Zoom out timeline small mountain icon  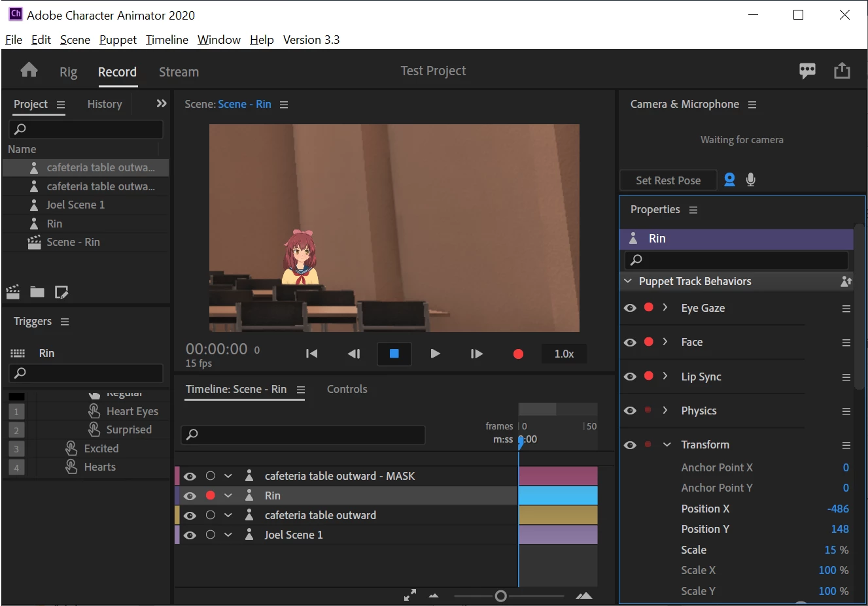(x=434, y=596)
